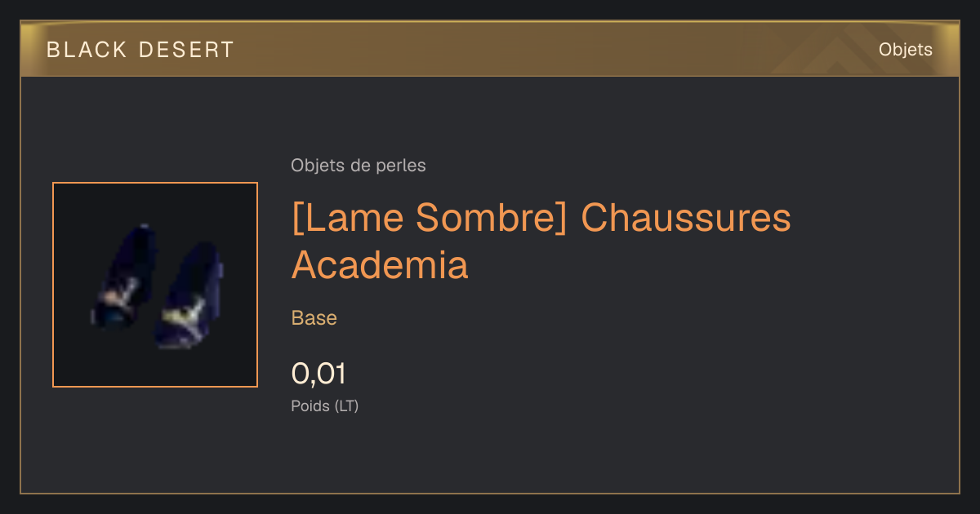This screenshot has width=980, height=514.
Task: Click the gold header banner
Action: tap(490, 49)
